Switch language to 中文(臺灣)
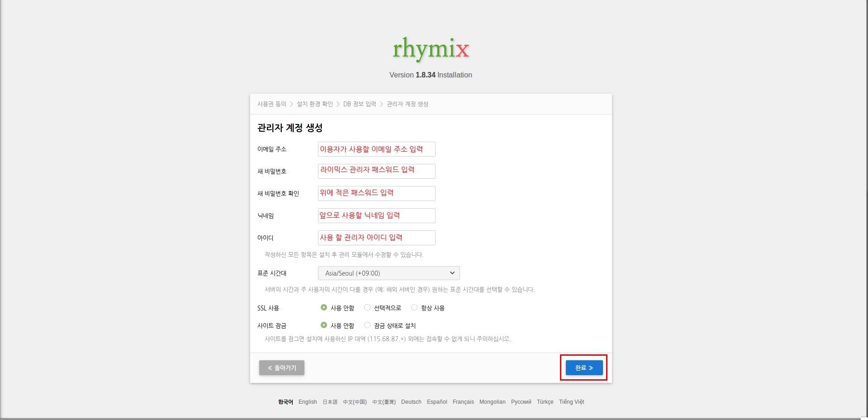This screenshot has height=420, width=868. coord(384,402)
